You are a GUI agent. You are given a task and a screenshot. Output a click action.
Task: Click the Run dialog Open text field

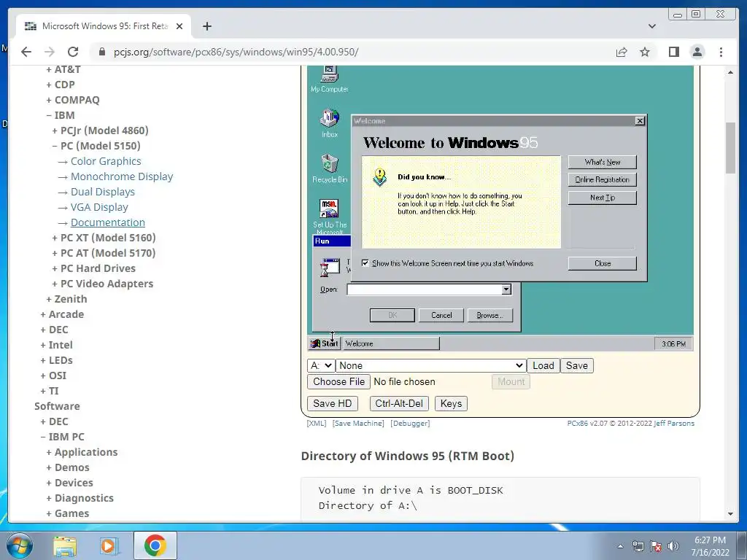424,289
